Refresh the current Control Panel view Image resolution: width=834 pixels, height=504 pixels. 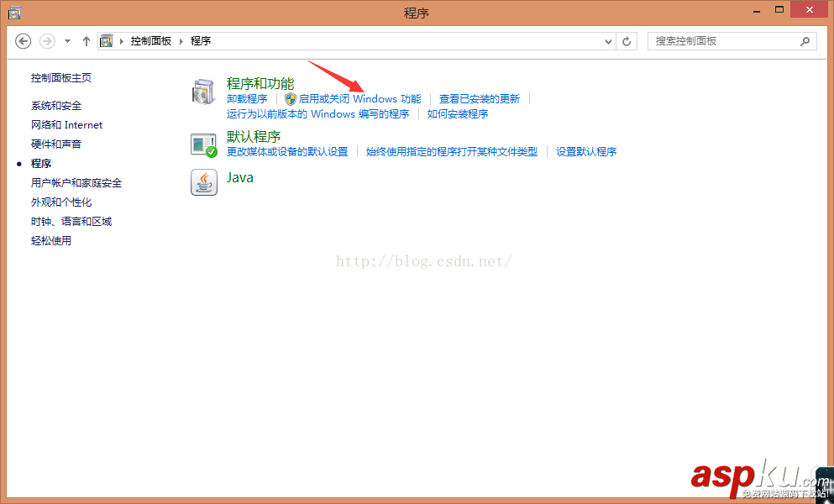[x=627, y=40]
